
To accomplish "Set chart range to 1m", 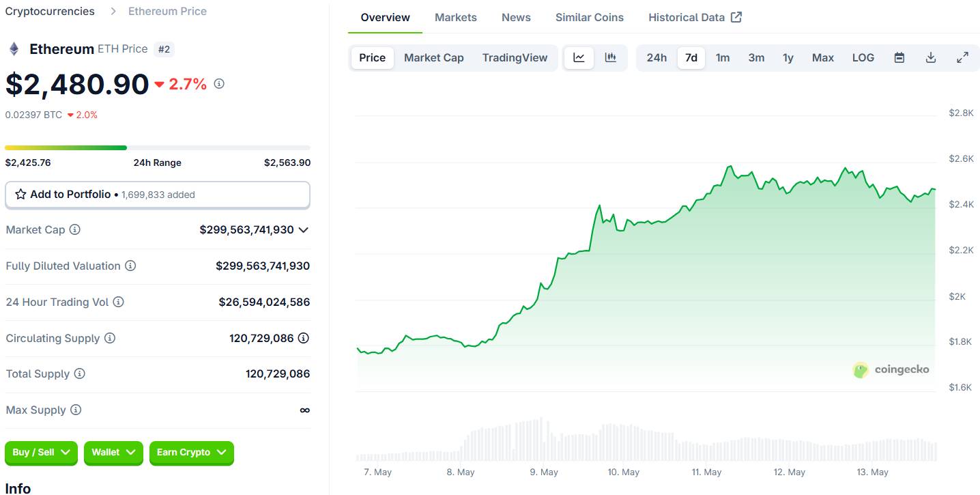I will click(723, 57).
